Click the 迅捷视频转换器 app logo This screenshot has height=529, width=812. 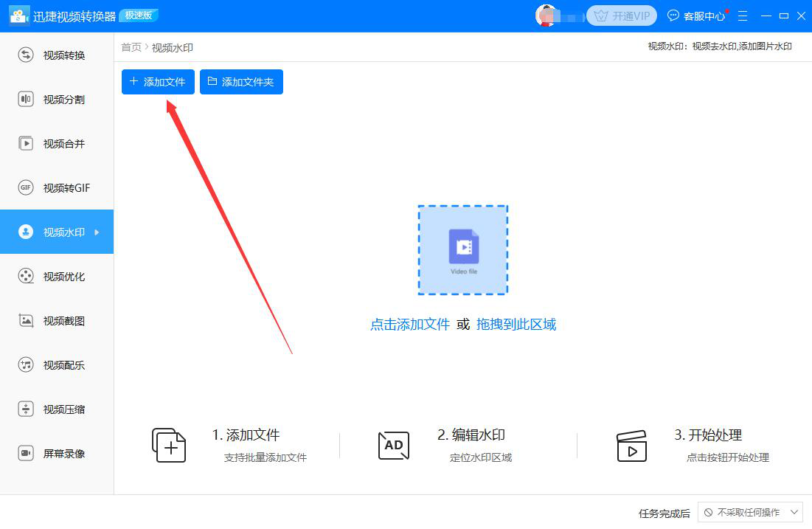coord(19,15)
